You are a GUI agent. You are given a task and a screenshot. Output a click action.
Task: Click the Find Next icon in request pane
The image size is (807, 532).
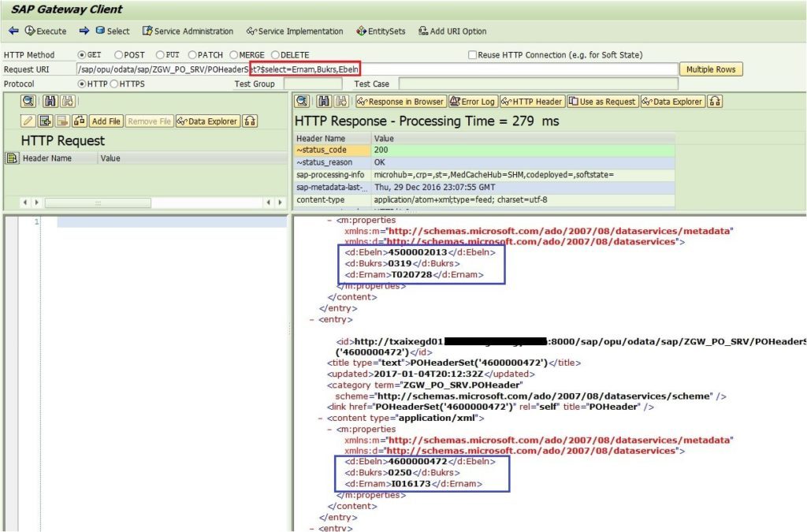click(x=68, y=102)
